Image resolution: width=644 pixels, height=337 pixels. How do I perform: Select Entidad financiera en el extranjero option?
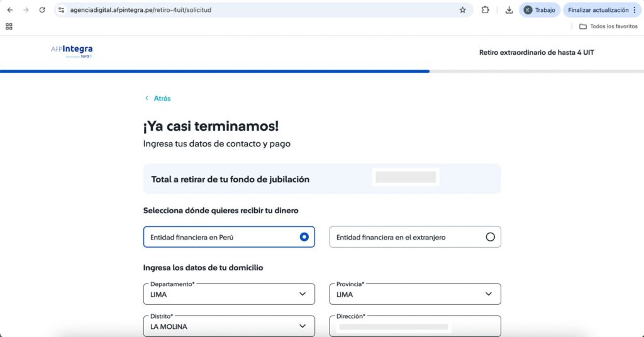(x=415, y=237)
